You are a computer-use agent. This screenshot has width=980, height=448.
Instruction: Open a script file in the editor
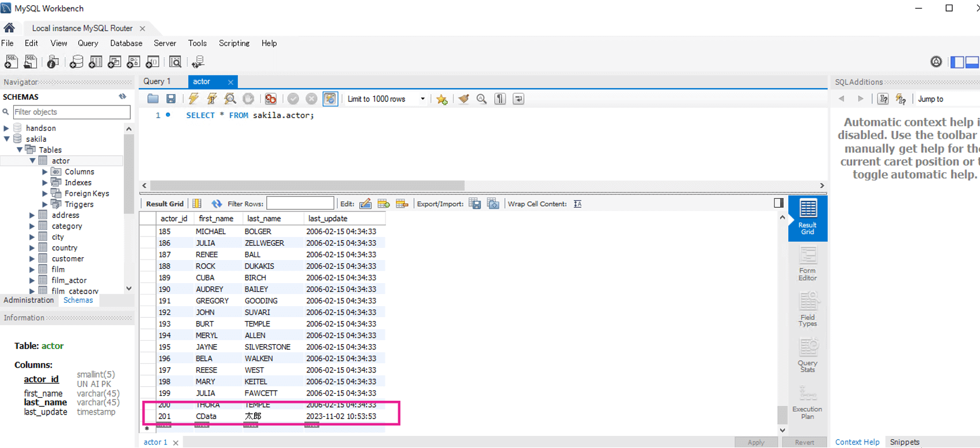coord(153,99)
